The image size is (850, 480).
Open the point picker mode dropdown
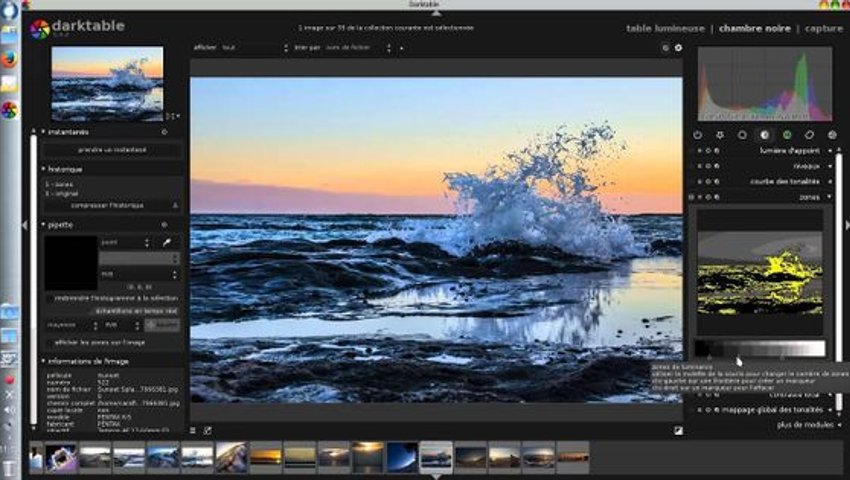coord(125,242)
